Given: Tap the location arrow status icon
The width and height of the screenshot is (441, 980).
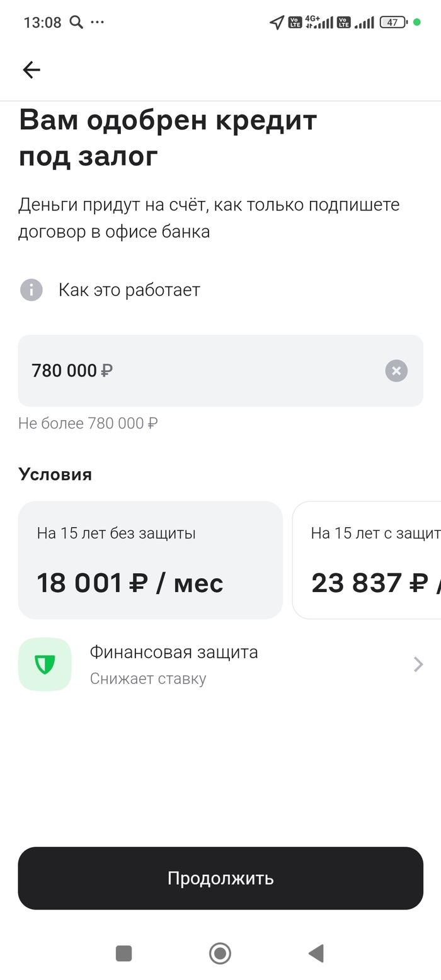Looking at the screenshot, I should (x=277, y=23).
